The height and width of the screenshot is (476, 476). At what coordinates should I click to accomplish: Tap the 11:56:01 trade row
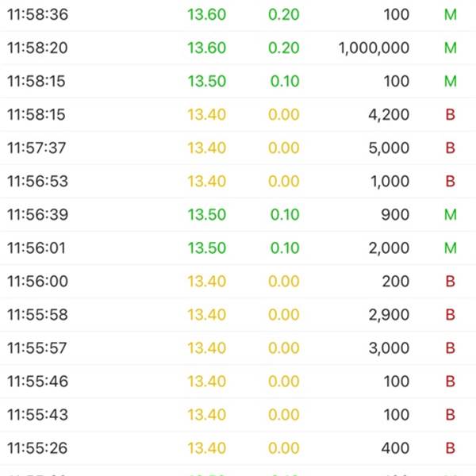click(x=238, y=248)
